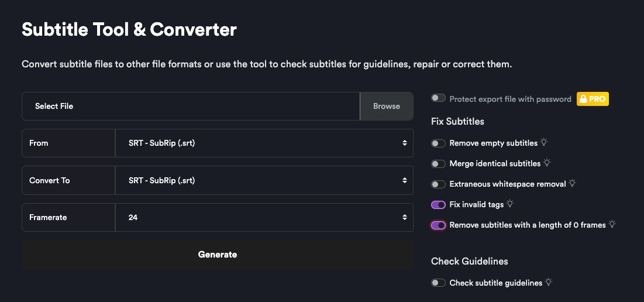The image size is (644, 302).
Task: Open the From format dropdown
Action: point(264,143)
